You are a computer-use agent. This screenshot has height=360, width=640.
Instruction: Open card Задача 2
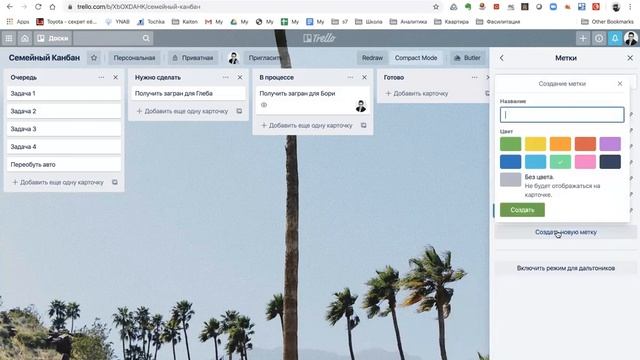tap(64, 111)
